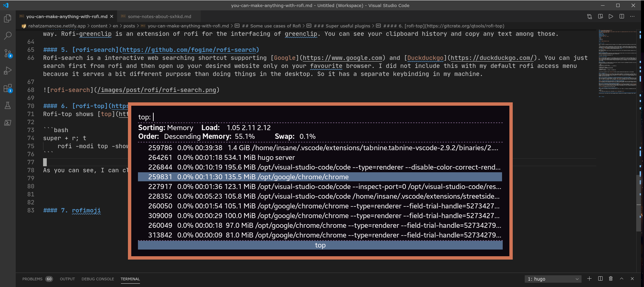The width and height of the screenshot is (644, 287).
Task: Create a new terminal with plus icon
Action: click(x=589, y=279)
